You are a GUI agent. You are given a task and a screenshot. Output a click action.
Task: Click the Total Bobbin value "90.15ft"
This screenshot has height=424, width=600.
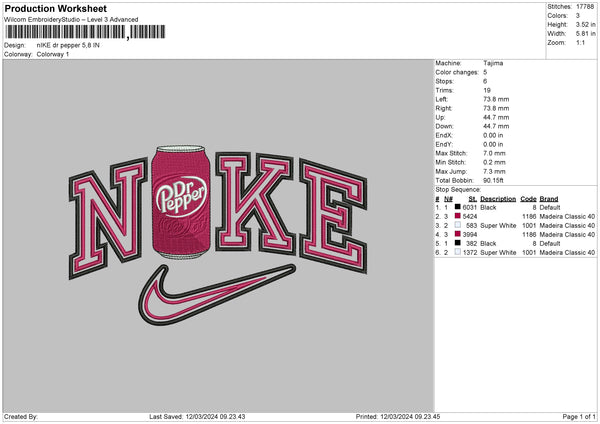tap(494, 180)
